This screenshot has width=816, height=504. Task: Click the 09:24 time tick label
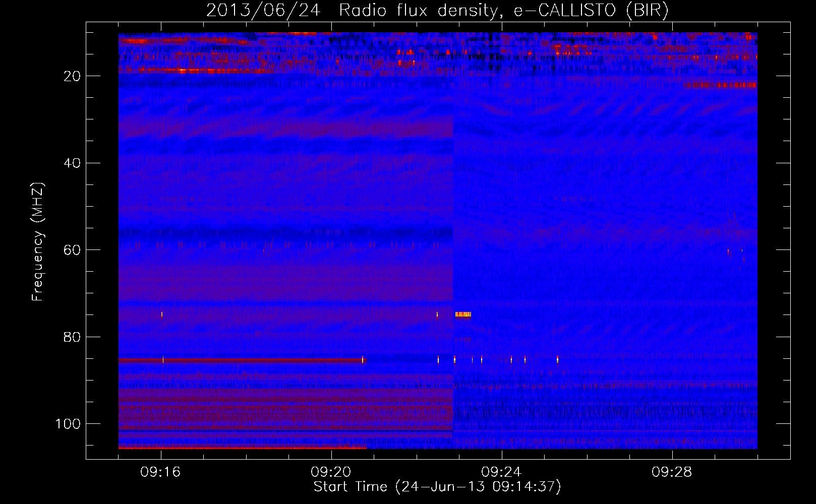[x=501, y=472]
